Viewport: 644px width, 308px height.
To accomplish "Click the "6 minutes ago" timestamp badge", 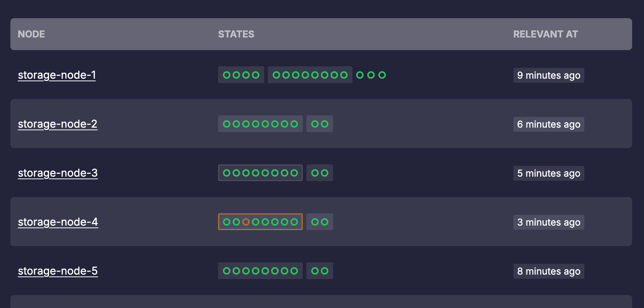I will point(549,124).
